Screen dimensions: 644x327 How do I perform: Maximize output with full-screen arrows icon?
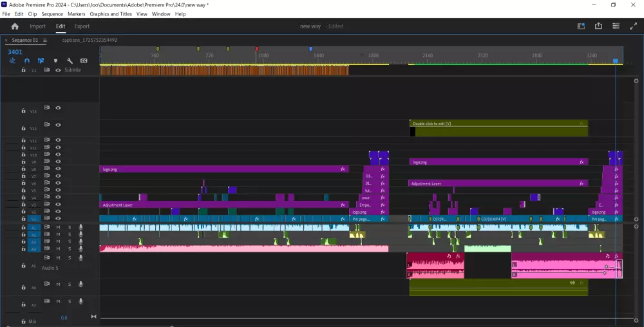coord(633,26)
